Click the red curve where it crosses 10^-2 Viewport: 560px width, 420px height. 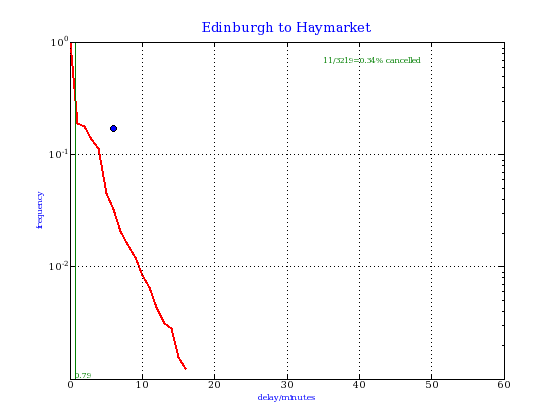pyautogui.click(x=139, y=266)
